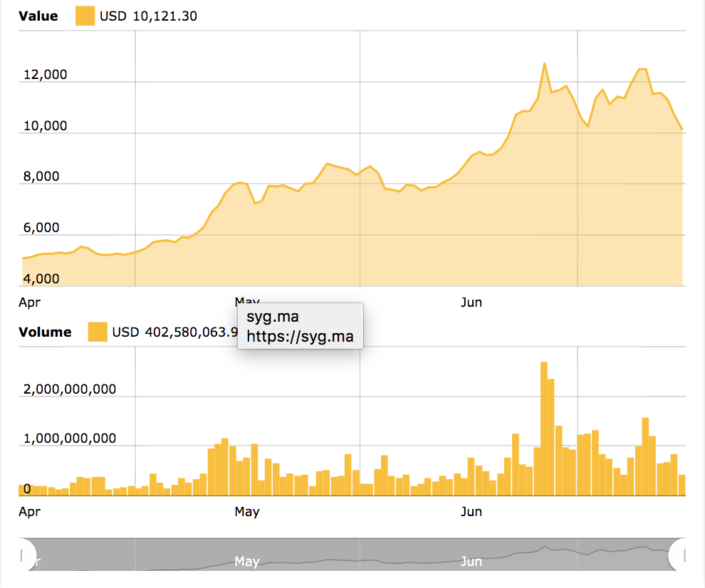Click the 8,000 gridline label
Screen dimensions: 705x588
(x=41, y=176)
